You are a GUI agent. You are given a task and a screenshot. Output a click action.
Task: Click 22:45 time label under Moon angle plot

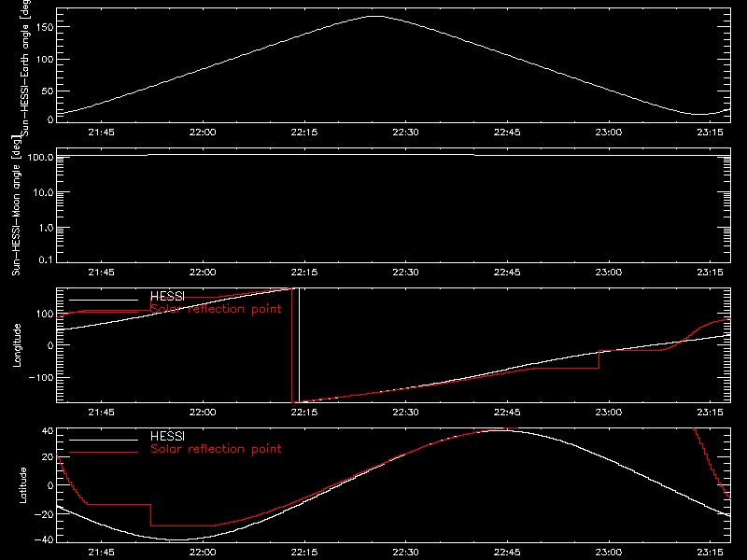[507, 273]
